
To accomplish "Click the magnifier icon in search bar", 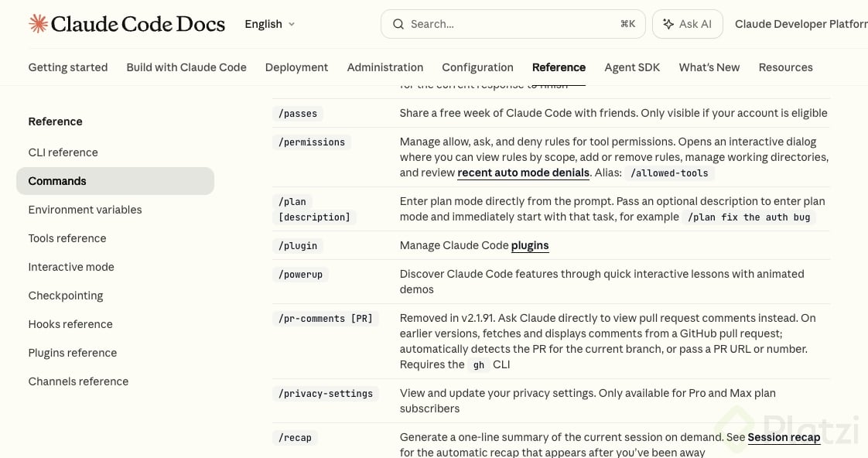I will click(398, 24).
